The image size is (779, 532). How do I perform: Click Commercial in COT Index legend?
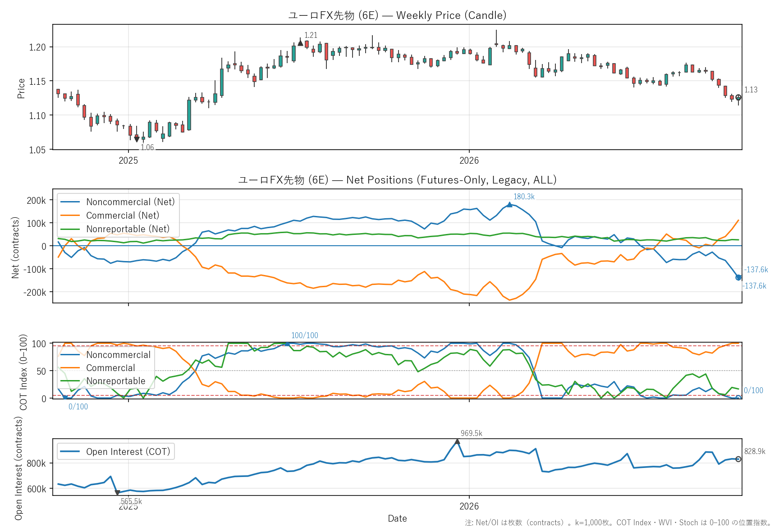tap(97, 368)
